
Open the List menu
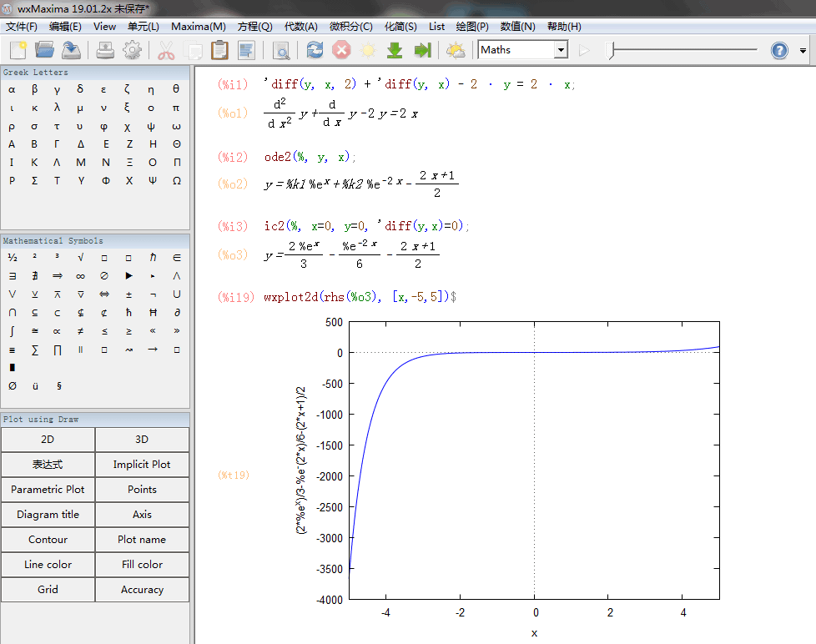tap(436, 27)
